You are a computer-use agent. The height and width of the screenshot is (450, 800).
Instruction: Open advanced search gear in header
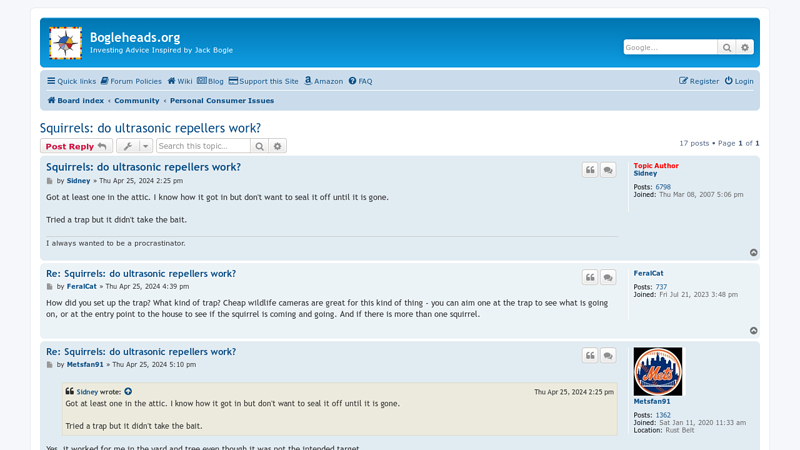click(x=745, y=47)
